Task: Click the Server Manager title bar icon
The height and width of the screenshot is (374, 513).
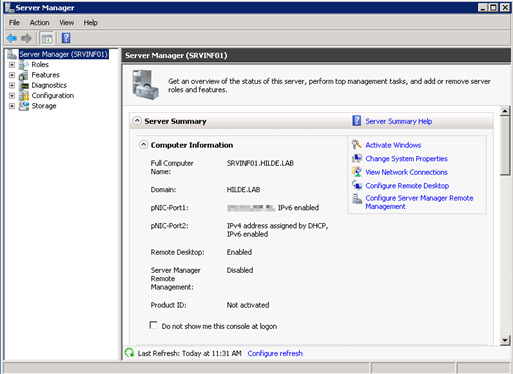Action: (x=9, y=7)
